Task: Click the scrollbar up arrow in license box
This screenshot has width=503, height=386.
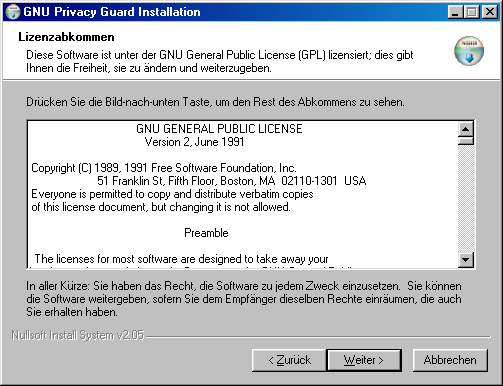Action: (x=466, y=129)
